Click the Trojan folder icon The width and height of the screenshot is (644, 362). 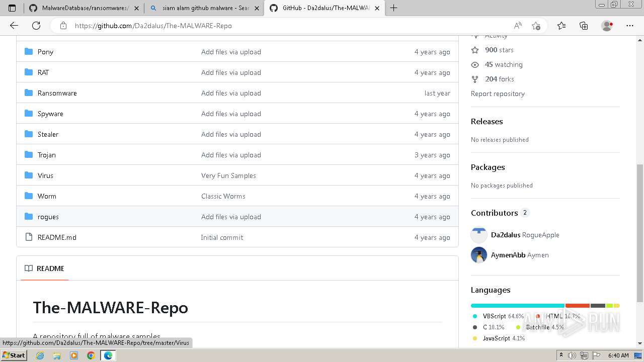point(29,155)
